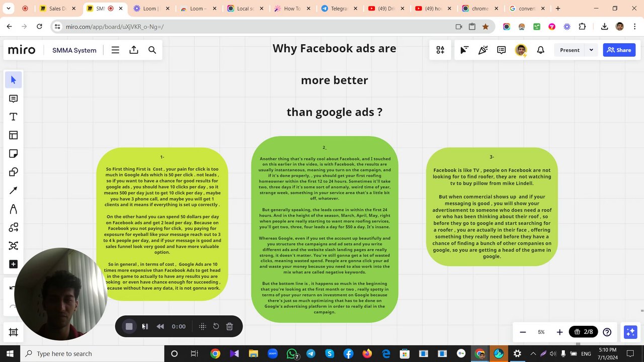
Task: Bookmark this page with the star
Action: coord(486,27)
